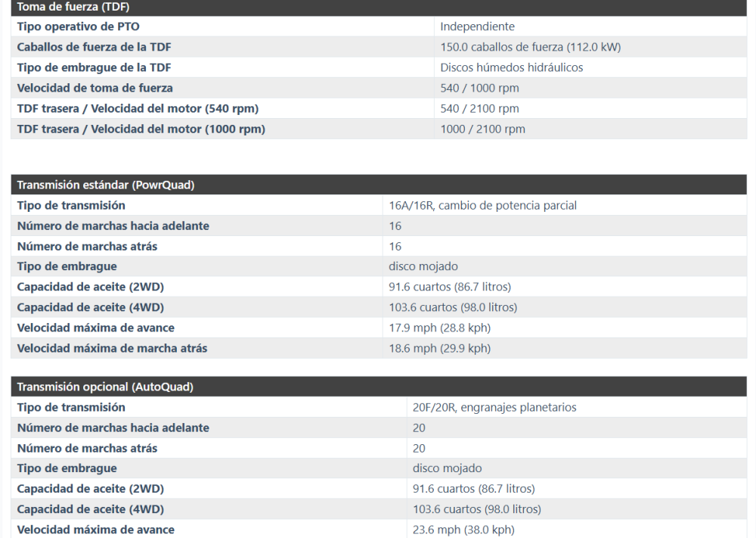The width and height of the screenshot is (756, 538).
Task: Click Caballos de fuerza de la TDF
Action: [99, 47]
